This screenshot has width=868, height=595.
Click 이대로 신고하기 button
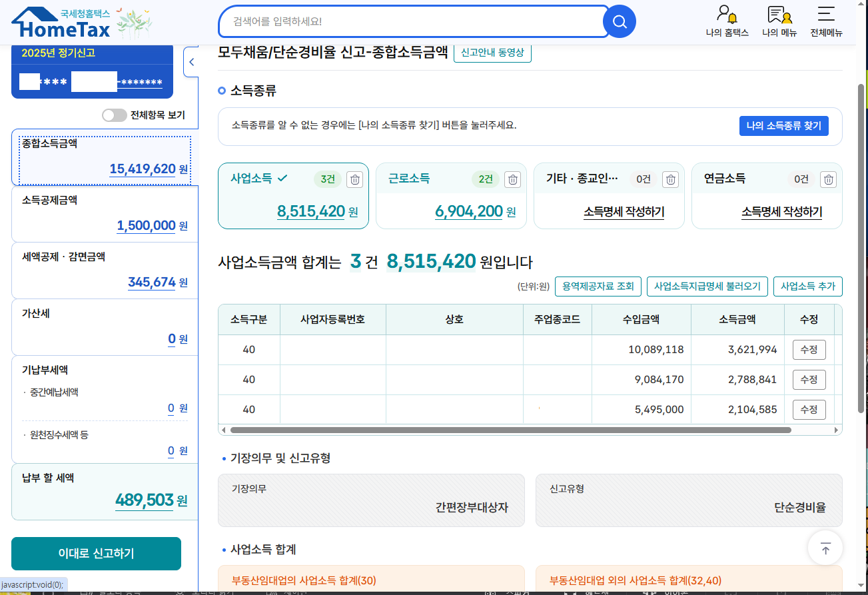point(96,554)
